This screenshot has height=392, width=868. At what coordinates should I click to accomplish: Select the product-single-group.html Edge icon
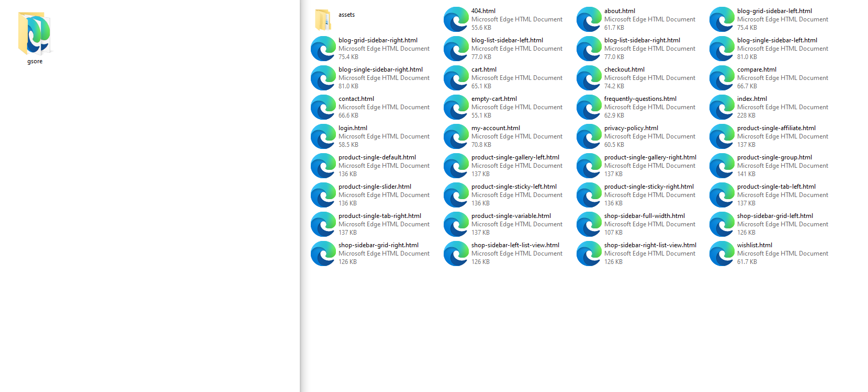722,166
